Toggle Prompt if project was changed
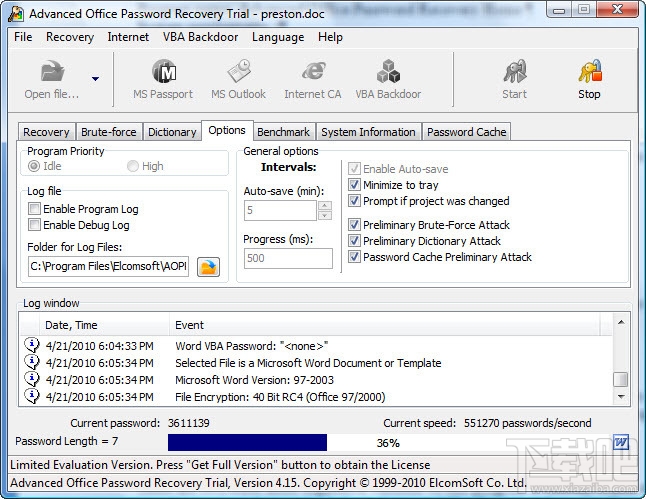Viewport: 646px width, 499px height. click(x=354, y=201)
